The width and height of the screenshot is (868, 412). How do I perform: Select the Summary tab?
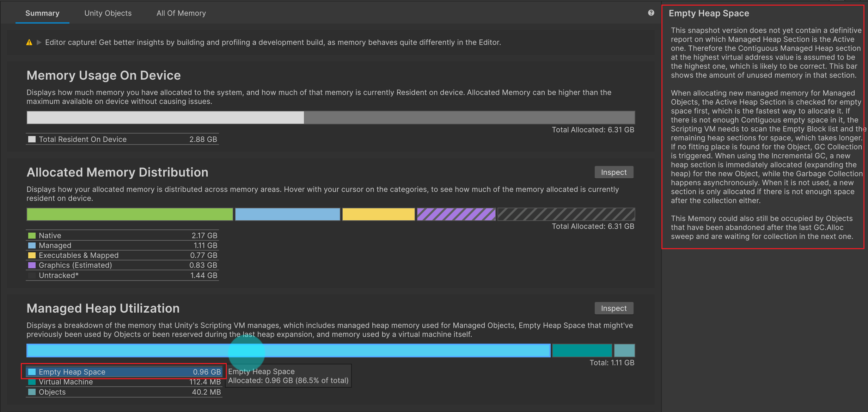[42, 13]
